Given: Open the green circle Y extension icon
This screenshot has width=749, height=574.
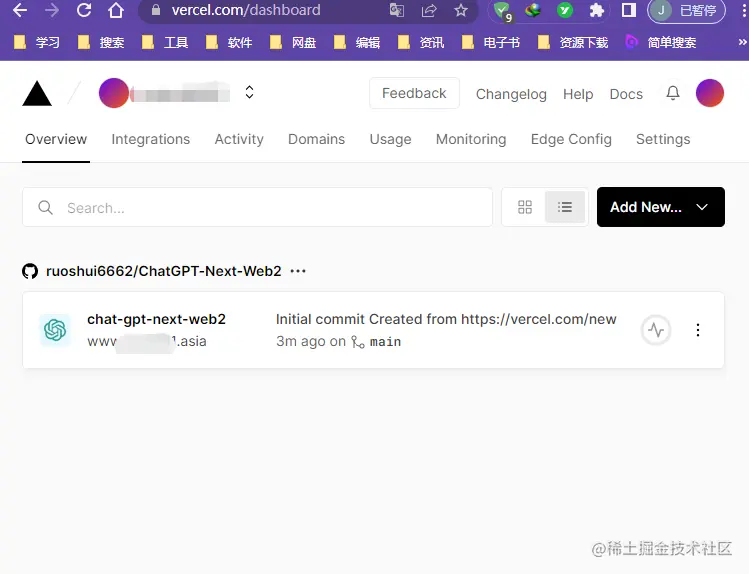Looking at the screenshot, I should 565,10.
